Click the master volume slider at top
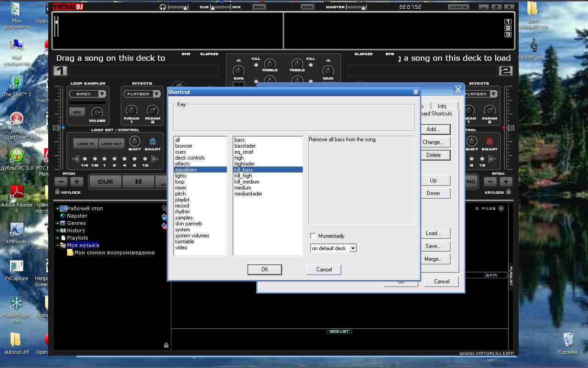588x368 pixels. pyautogui.click(x=363, y=7)
